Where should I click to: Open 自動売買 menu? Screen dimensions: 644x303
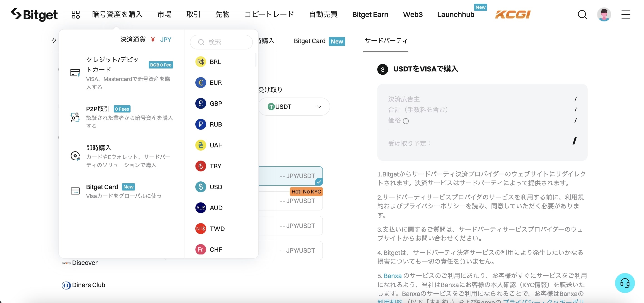(323, 15)
